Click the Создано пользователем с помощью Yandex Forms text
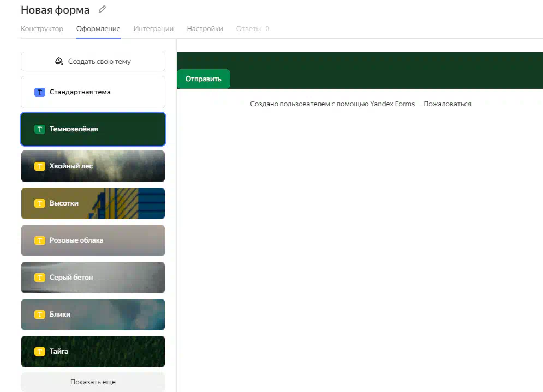The image size is (543, 392). click(x=332, y=104)
